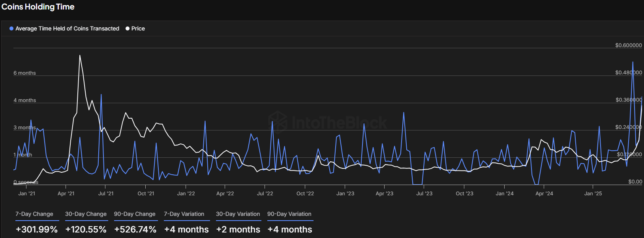Click the Jan '23 date label

(345, 193)
